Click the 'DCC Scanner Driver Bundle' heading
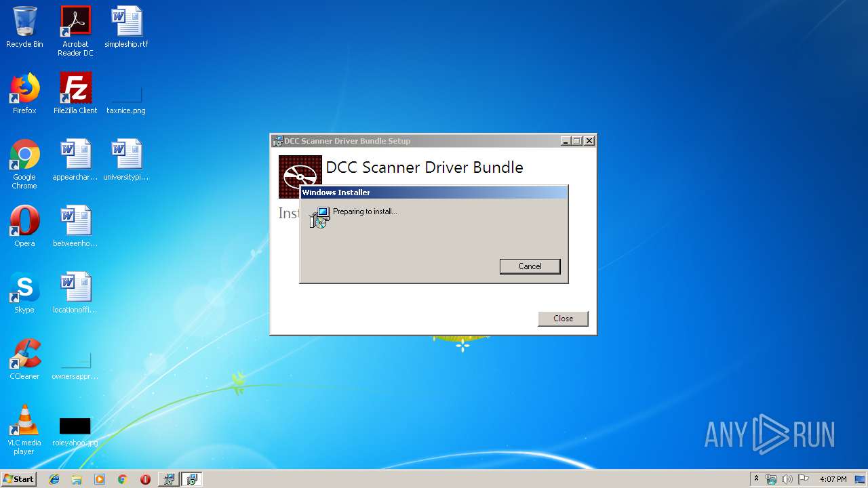 tap(425, 167)
